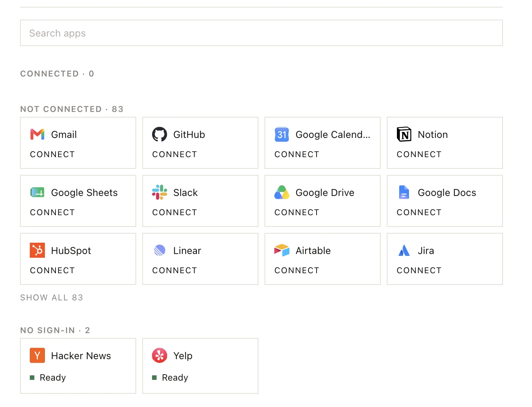Viewport: 532px width, 407px height.
Task: Click the Slack app name
Action: tap(186, 193)
